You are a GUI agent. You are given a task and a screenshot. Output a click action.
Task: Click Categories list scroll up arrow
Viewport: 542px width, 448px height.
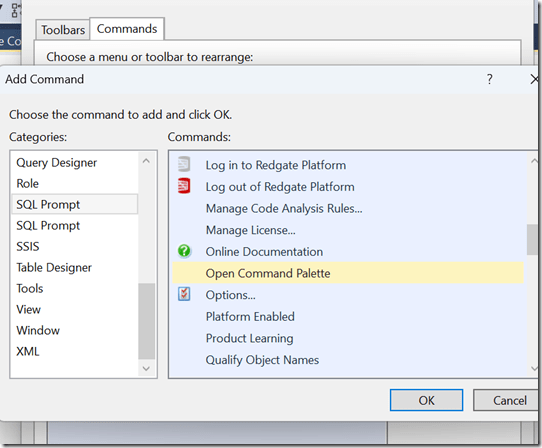[146, 161]
